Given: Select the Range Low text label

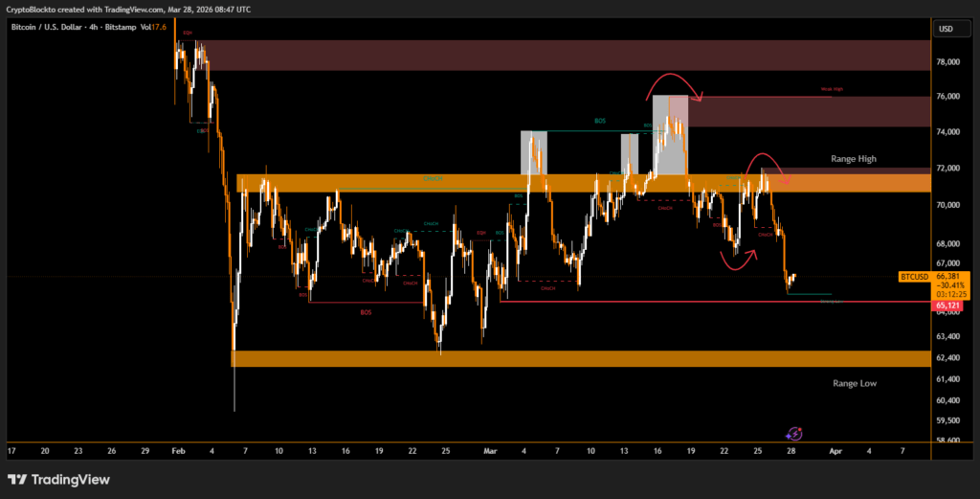Looking at the screenshot, I should (854, 383).
